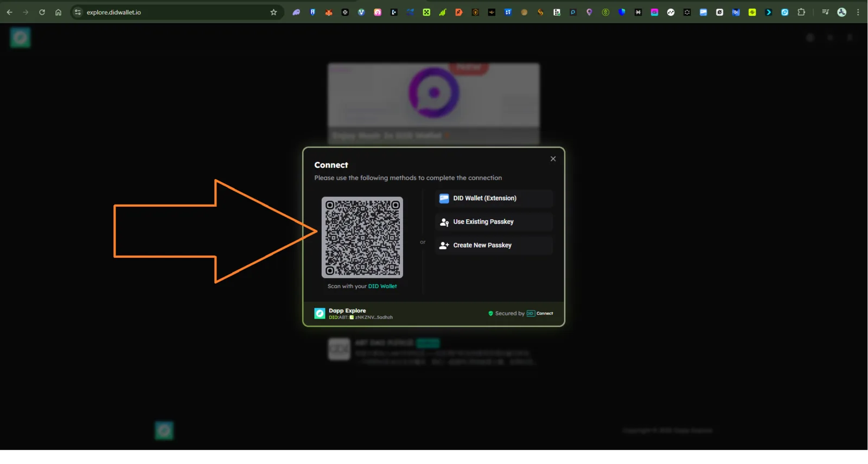This screenshot has height=464, width=868.
Task: Open the browser home page
Action: coord(58,12)
